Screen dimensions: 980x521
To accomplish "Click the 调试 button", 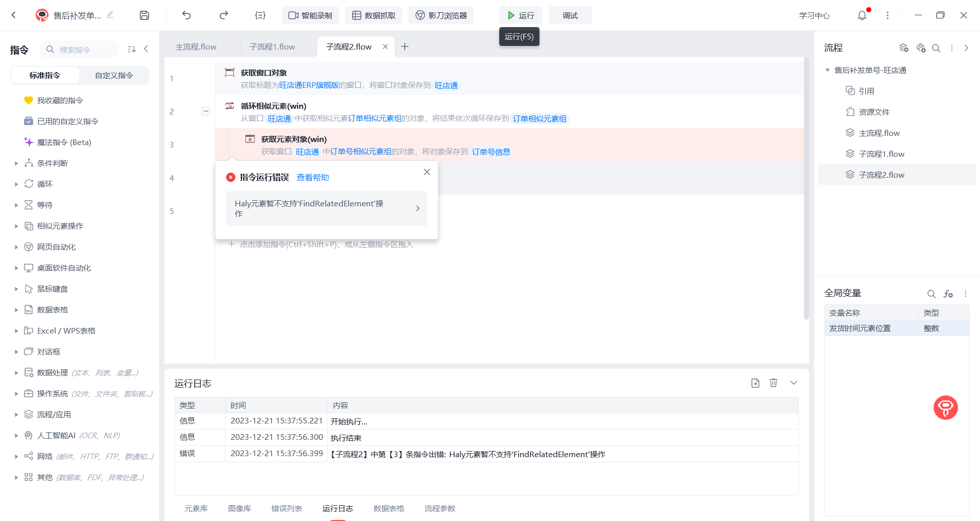I will click(570, 15).
